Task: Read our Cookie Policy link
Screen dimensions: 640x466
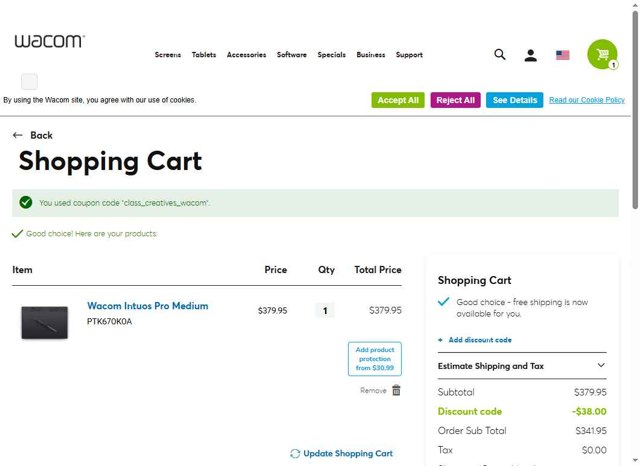Action: click(x=587, y=100)
